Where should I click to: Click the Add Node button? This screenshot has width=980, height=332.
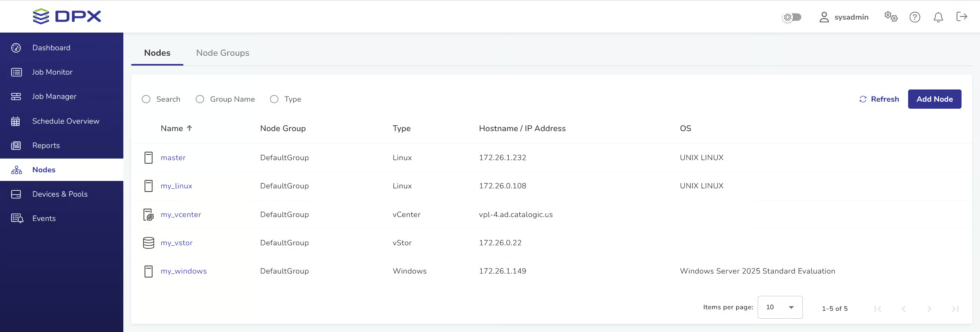(934, 99)
